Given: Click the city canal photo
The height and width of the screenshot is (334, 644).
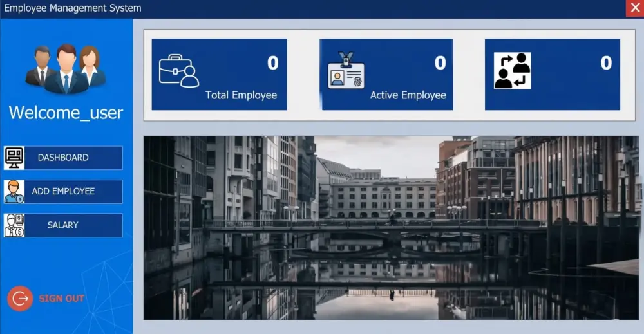Looking at the screenshot, I should (391, 228).
